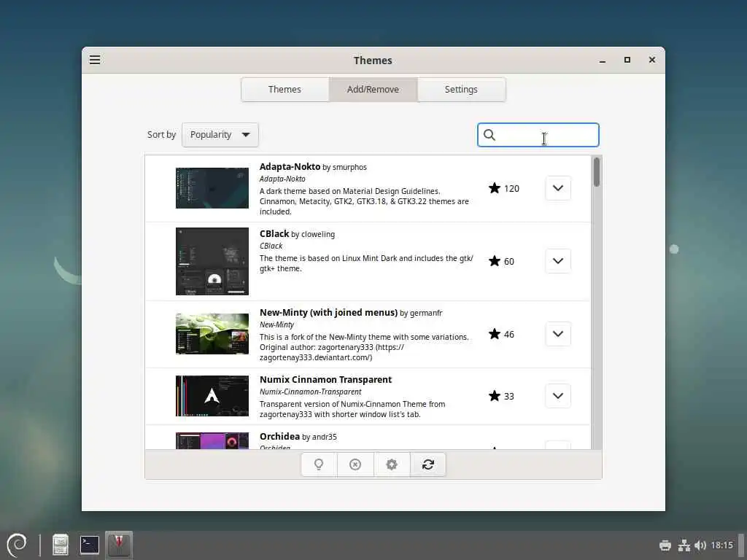
Task: Click the Numix Cinnamon Transparent thumbnail
Action: [212, 396]
